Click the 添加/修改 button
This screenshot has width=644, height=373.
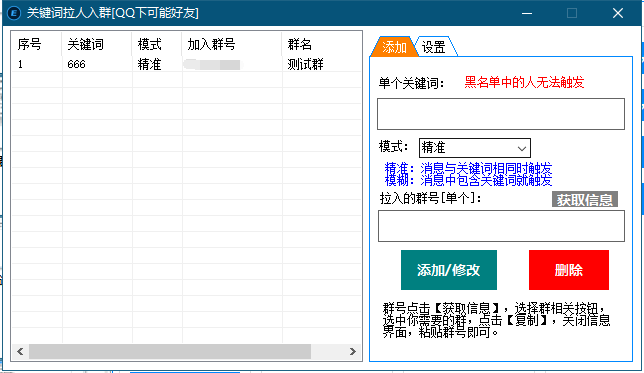(448, 270)
